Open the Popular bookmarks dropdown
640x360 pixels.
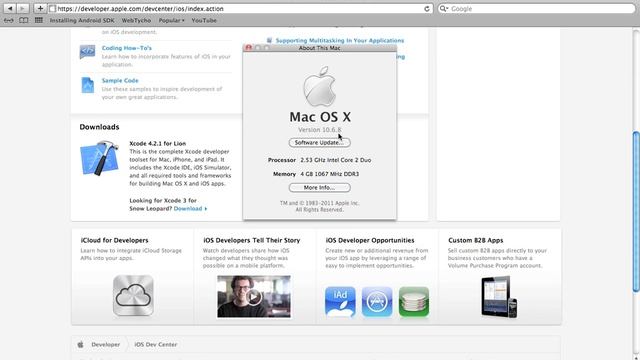pyautogui.click(x=171, y=20)
